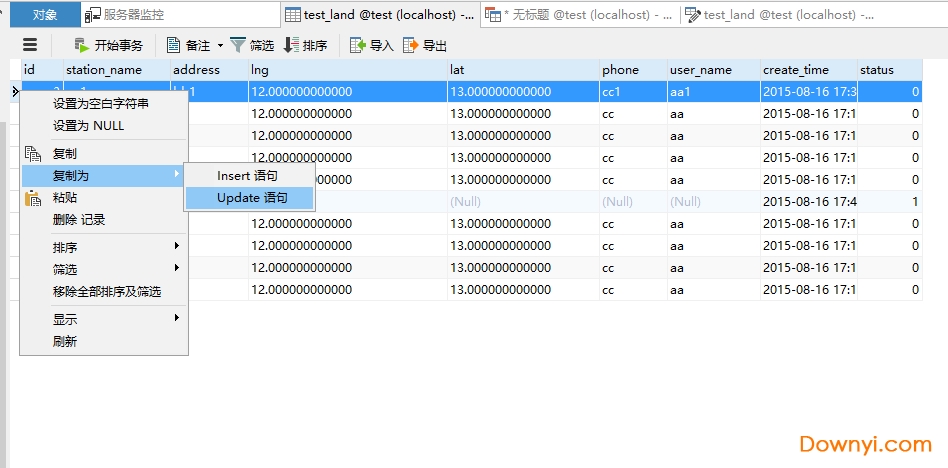The height and width of the screenshot is (468, 948).
Task: Open the Filter (筛选) funnel icon
Action: (x=237, y=45)
